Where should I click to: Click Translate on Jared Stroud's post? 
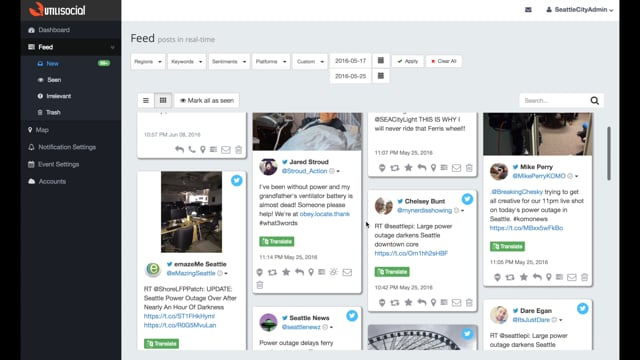(277, 241)
